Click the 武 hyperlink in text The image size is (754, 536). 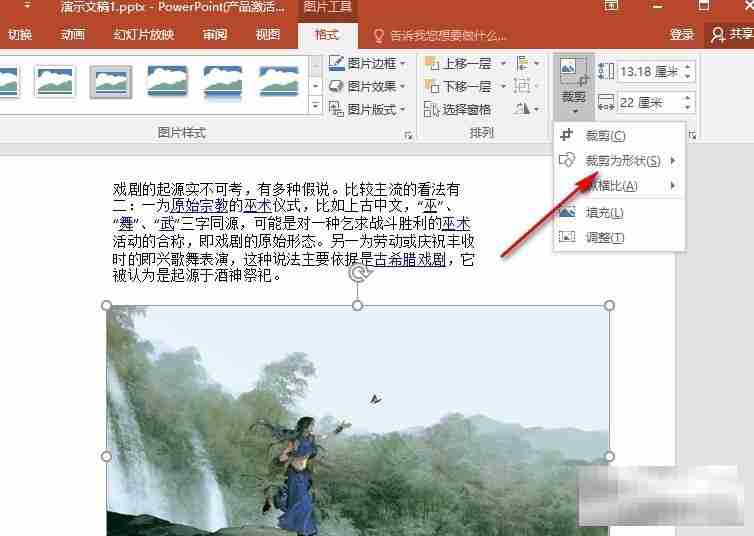pos(167,224)
